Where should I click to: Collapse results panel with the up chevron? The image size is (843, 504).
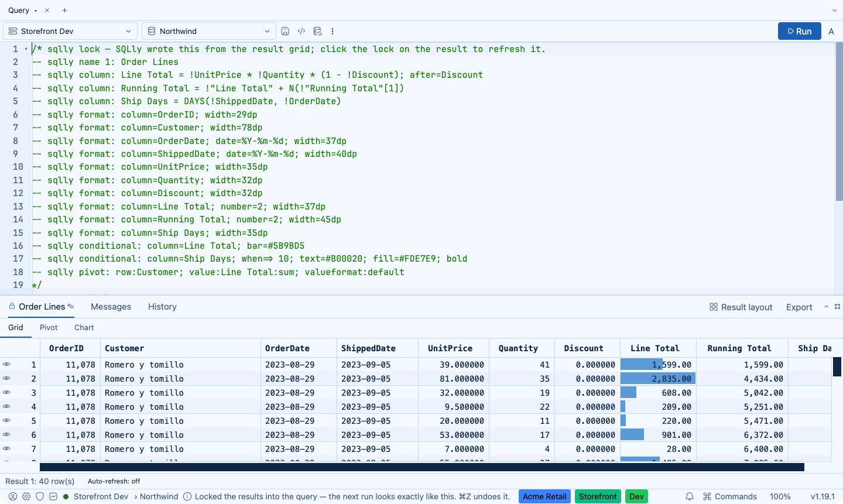826,307
